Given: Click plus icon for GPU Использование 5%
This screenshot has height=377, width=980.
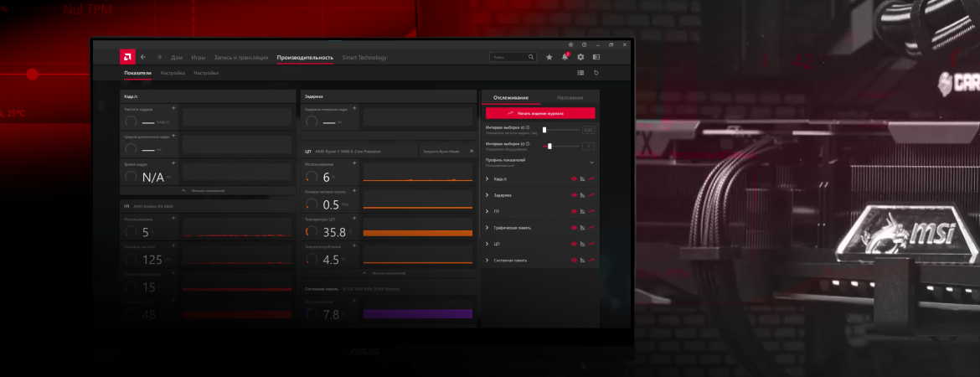Looking at the screenshot, I should [x=173, y=218].
